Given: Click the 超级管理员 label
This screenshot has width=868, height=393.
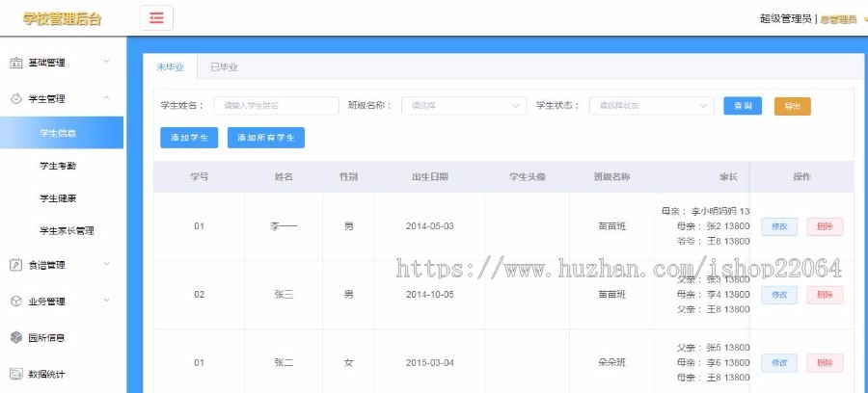Looking at the screenshot, I should coord(785,19).
